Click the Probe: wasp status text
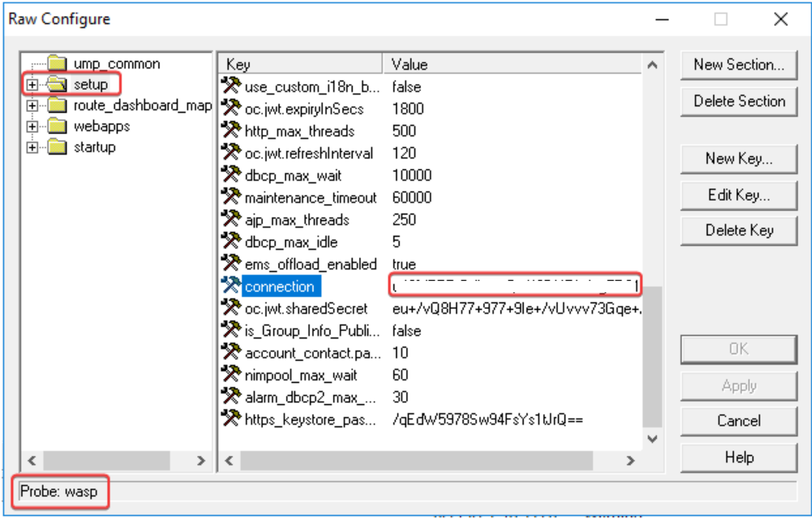 59,491
